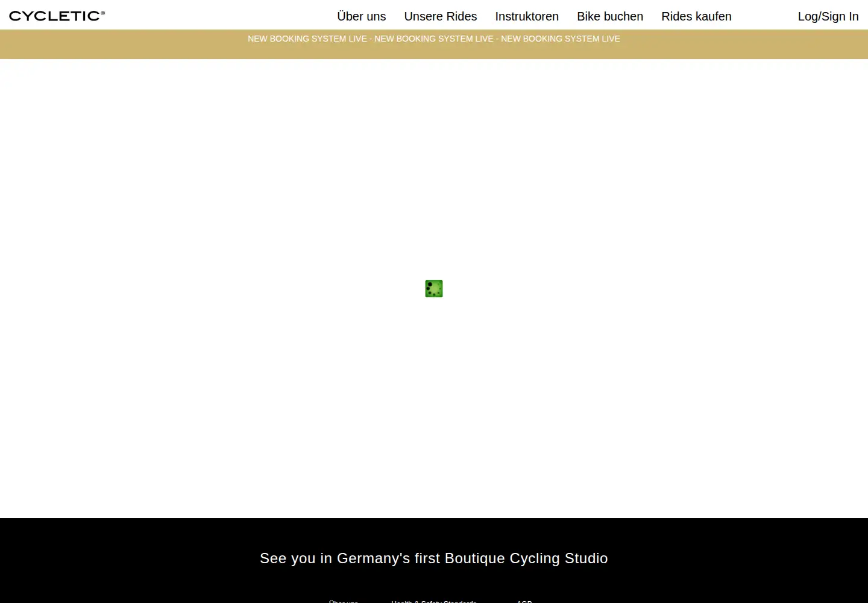Open the Instruktoren menu item

coord(527,16)
